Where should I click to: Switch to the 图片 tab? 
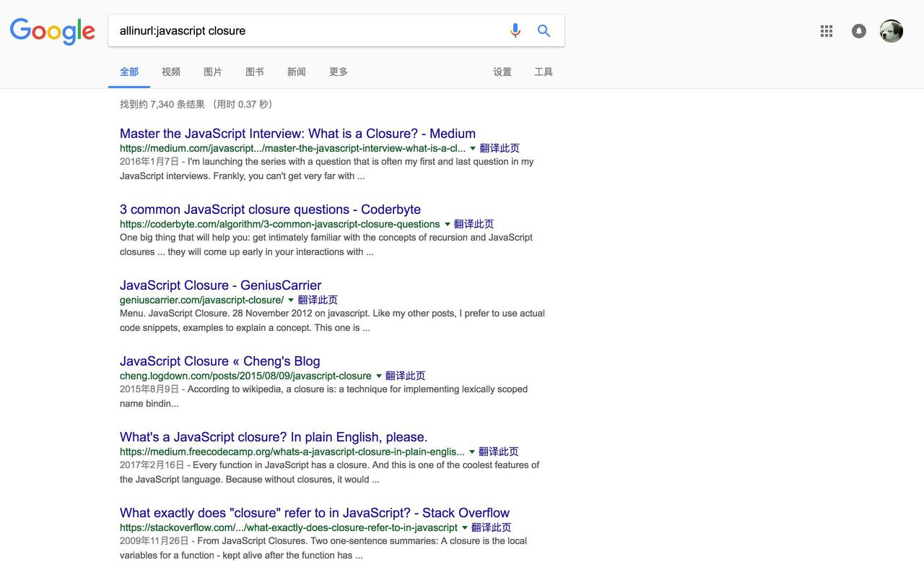213,72
